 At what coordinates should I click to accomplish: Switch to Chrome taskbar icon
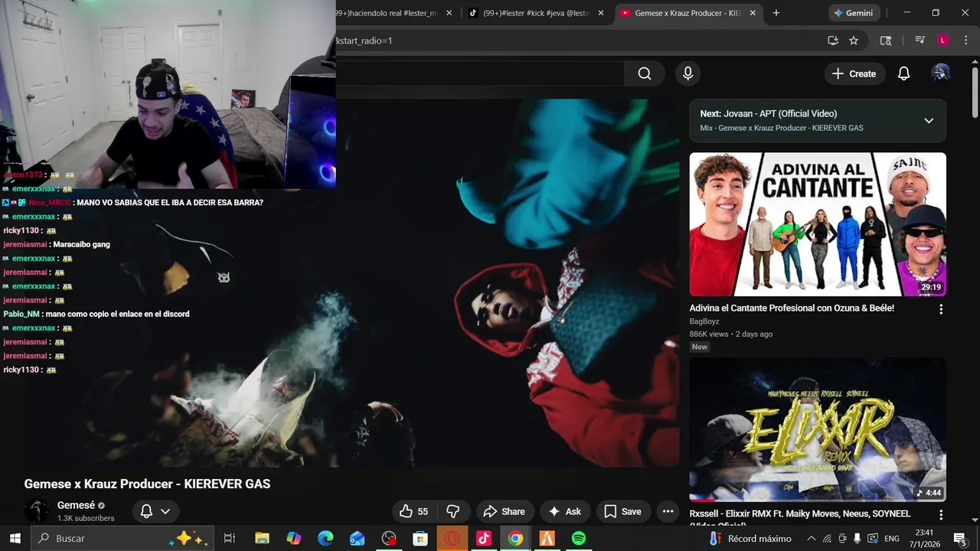coord(515,539)
